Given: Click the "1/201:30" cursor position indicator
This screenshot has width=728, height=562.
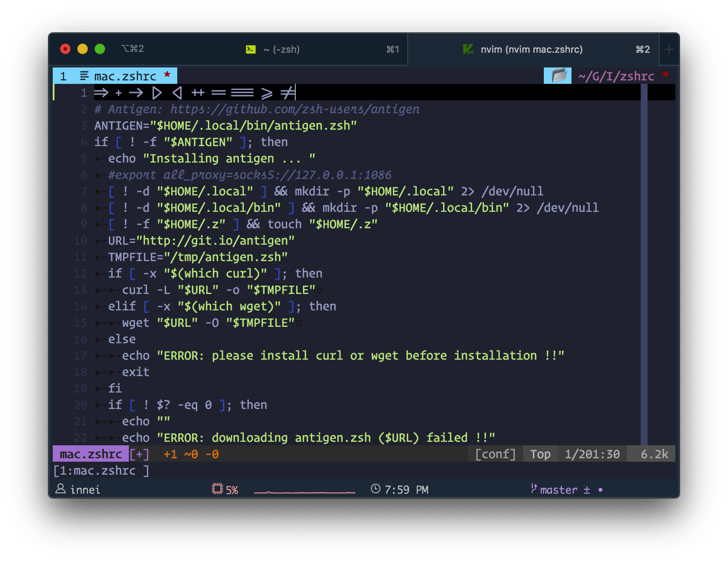Looking at the screenshot, I should pyautogui.click(x=592, y=454).
